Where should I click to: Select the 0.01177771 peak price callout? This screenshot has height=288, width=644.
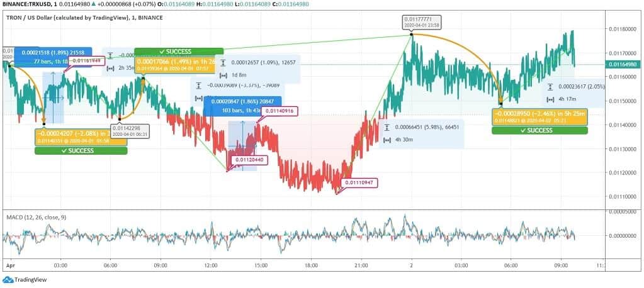click(x=421, y=21)
